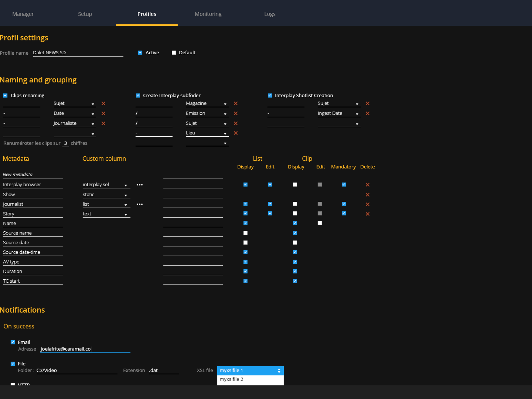Viewport: 532px width, 399px height.
Task: Click the Profile name input field
Action: (x=78, y=53)
